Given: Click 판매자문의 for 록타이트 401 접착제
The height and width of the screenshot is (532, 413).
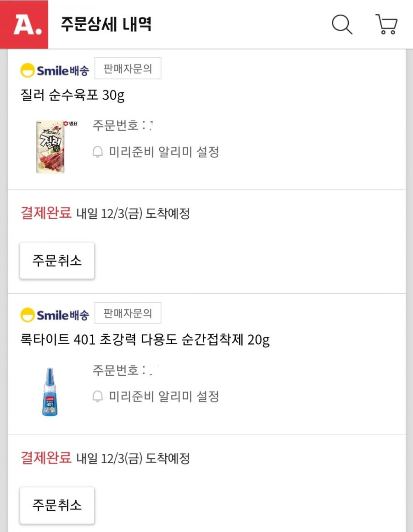Looking at the screenshot, I should 128,313.
